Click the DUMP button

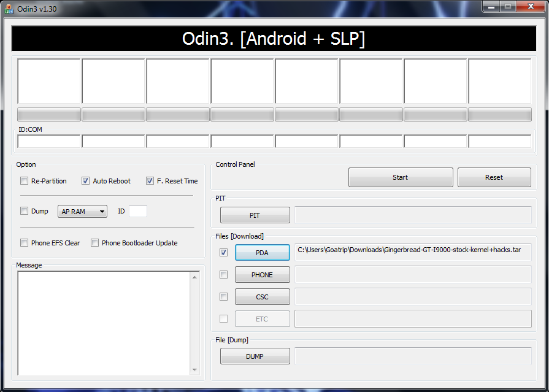255,356
